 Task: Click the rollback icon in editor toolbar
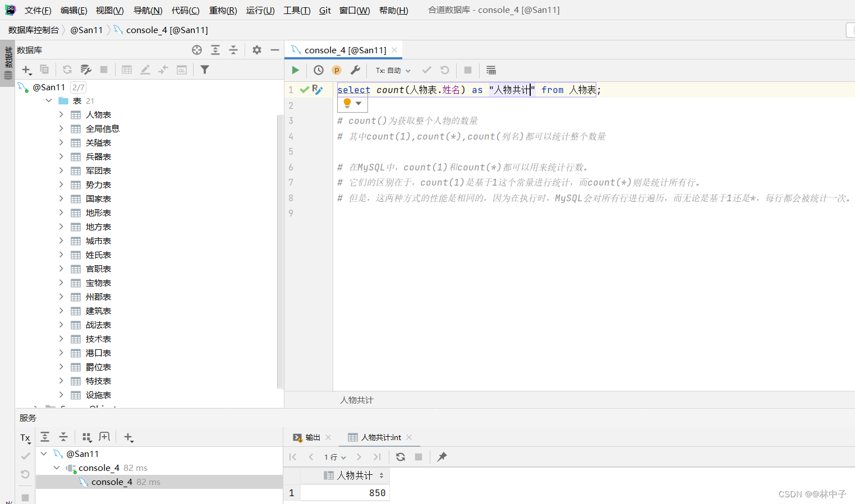445,70
